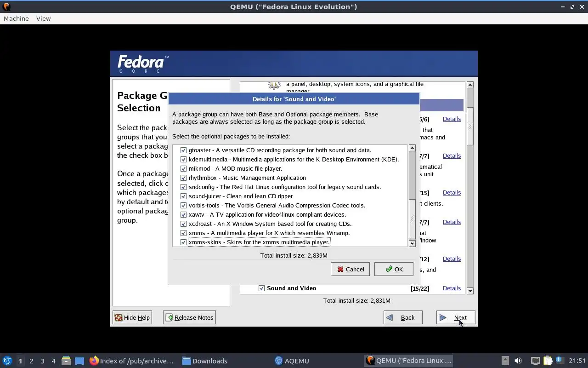Screen dimensions: 588x368
Task: Open the clipboard manager tray icon
Action: point(548,361)
